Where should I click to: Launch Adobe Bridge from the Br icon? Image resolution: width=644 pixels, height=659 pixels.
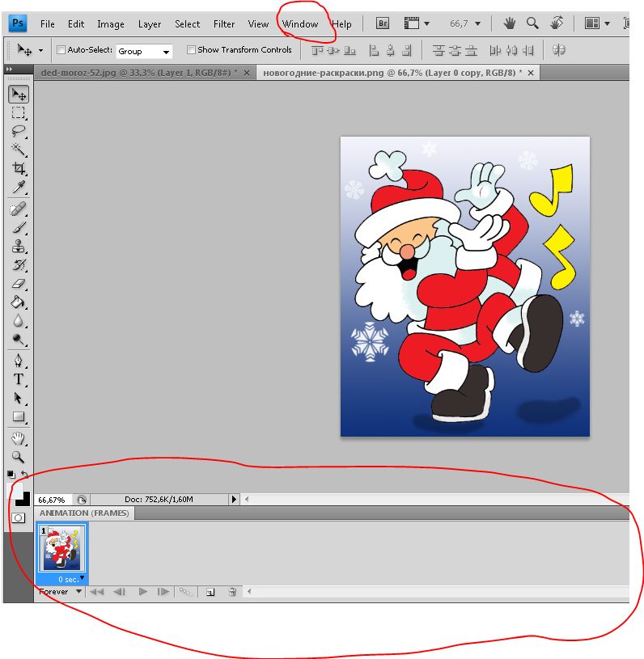pos(383,23)
